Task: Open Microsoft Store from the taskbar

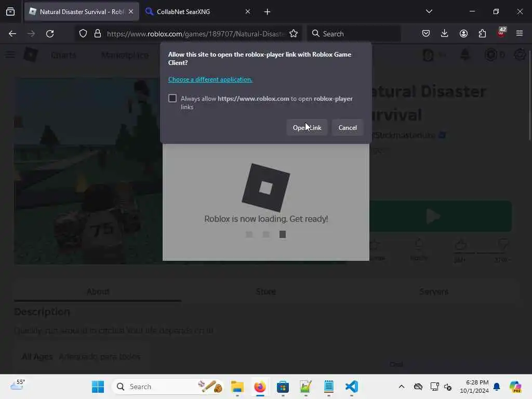Action: pos(283,387)
